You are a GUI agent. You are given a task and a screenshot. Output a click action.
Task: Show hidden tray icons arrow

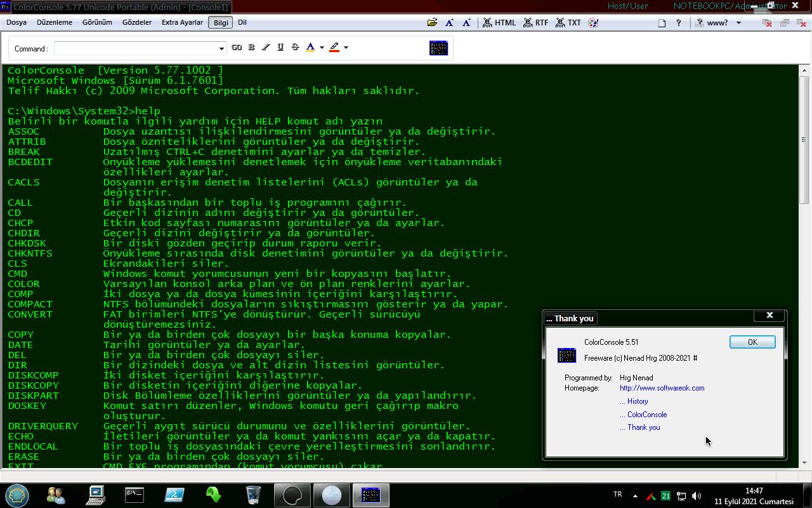[635, 495]
